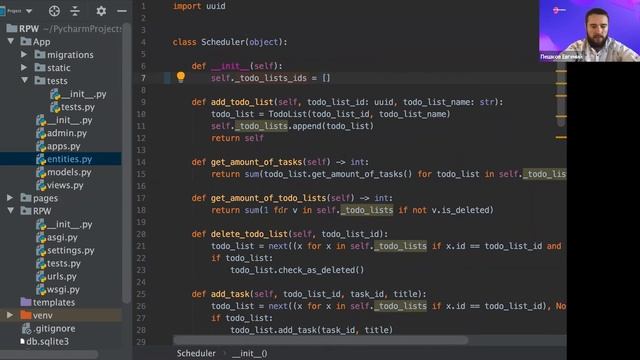Open settings.py file
The width and height of the screenshot is (640, 360).
pos(71,250)
